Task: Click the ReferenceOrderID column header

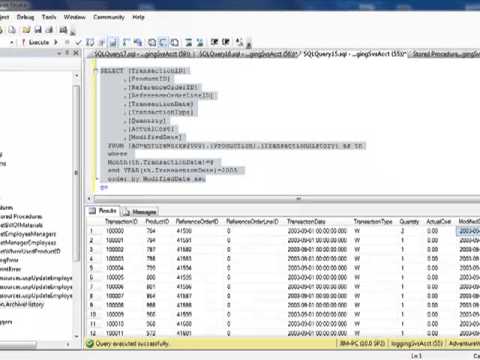Action: point(197,221)
